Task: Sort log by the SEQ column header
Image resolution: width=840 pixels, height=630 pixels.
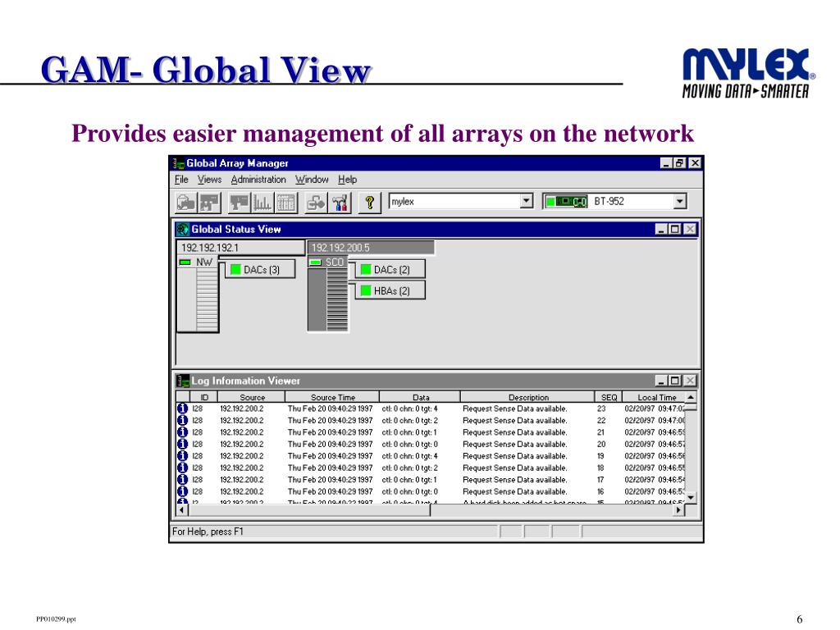Action: tap(609, 397)
